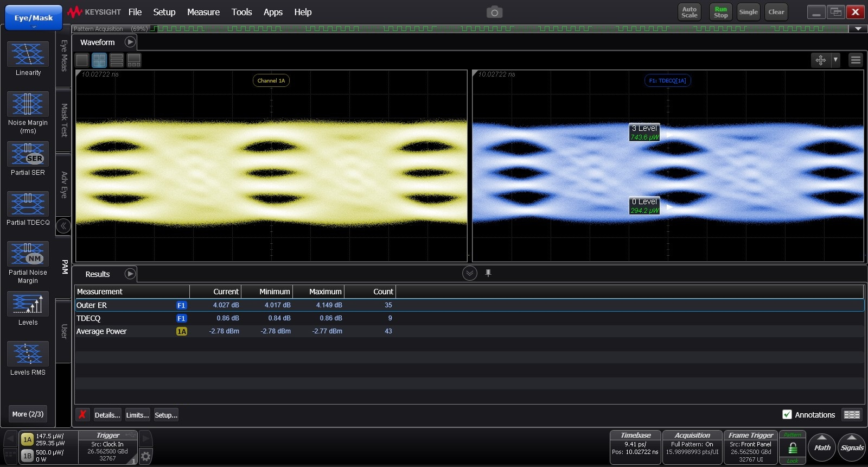The height and width of the screenshot is (467, 868).
Task: Open the Help menu
Action: [303, 12]
